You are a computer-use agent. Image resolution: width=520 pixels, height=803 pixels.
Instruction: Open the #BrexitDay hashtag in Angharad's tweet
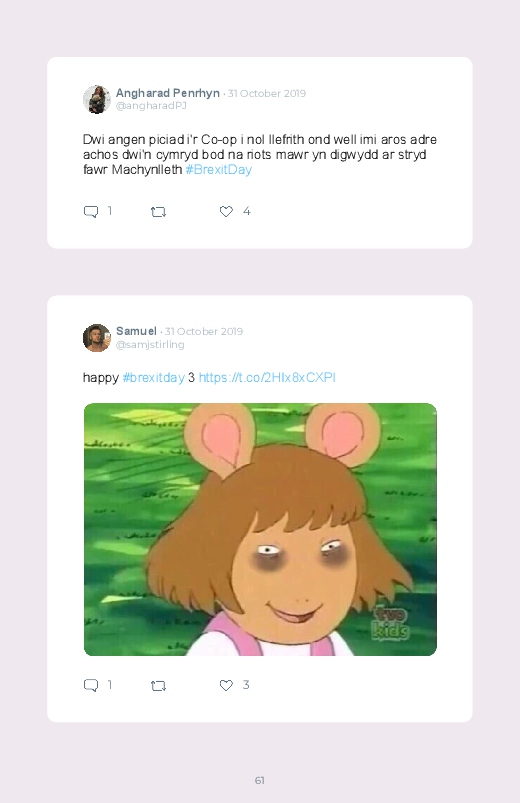click(219, 170)
